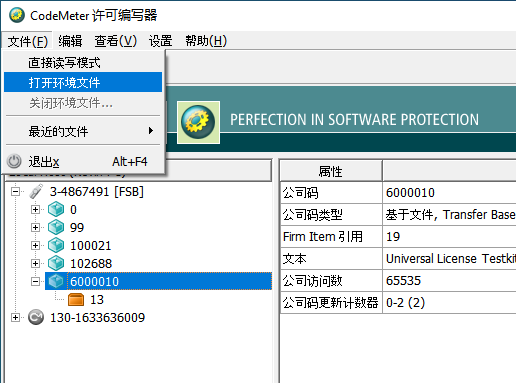Expand the 130-1633636009 container node

(x=15, y=317)
